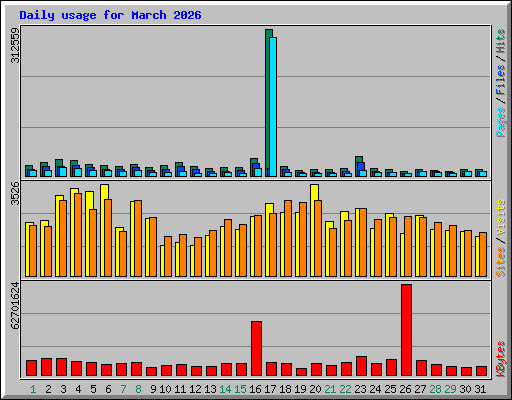
Task: Click day label 23 on the axis
Action: [360, 389]
